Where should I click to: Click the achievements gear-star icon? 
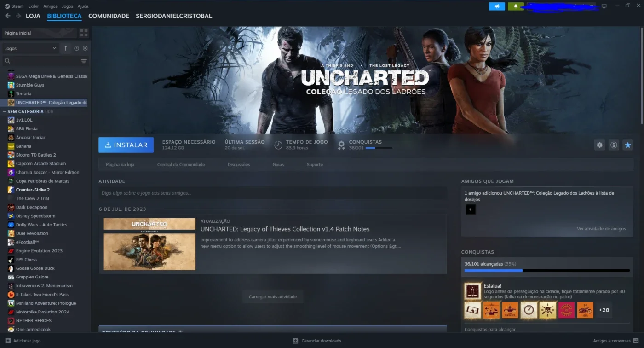pyautogui.click(x=341, y=145)
